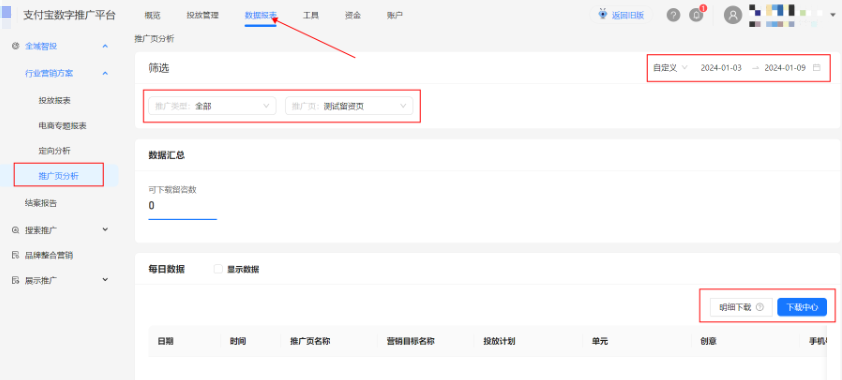Click the 2024-01-03 start date field

[721, 68]
